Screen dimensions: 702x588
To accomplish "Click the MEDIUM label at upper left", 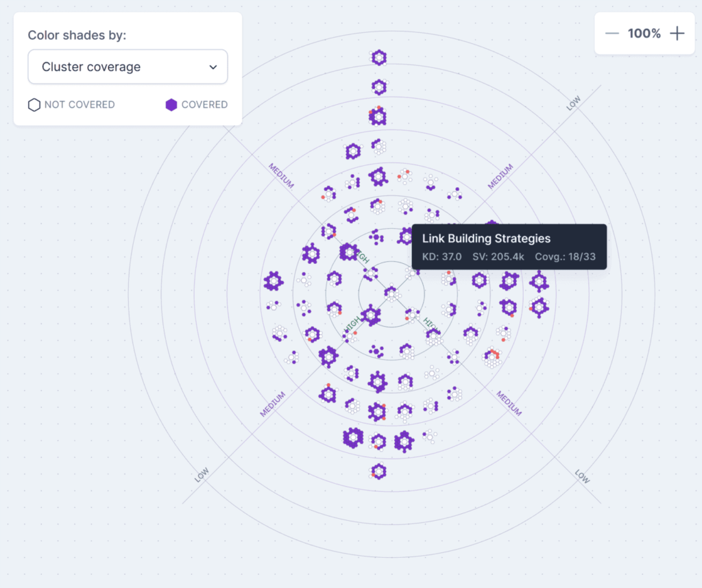I will (281, 176).
